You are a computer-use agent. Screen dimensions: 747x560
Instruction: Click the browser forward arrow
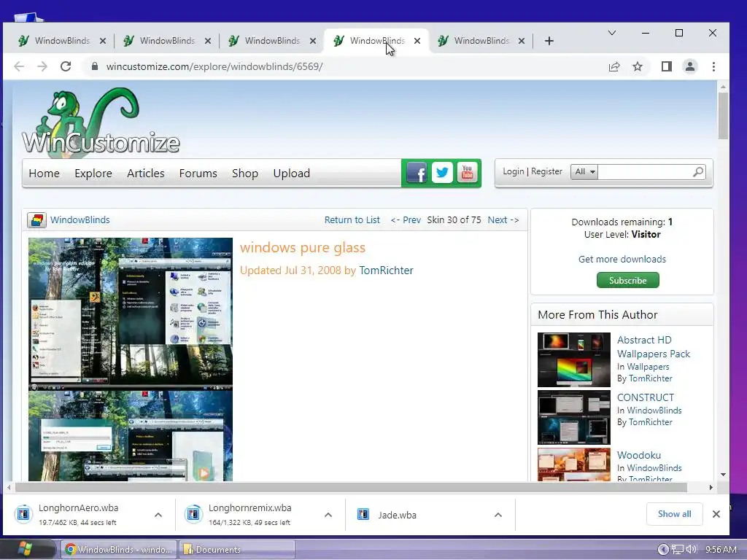tap(42, 66)
